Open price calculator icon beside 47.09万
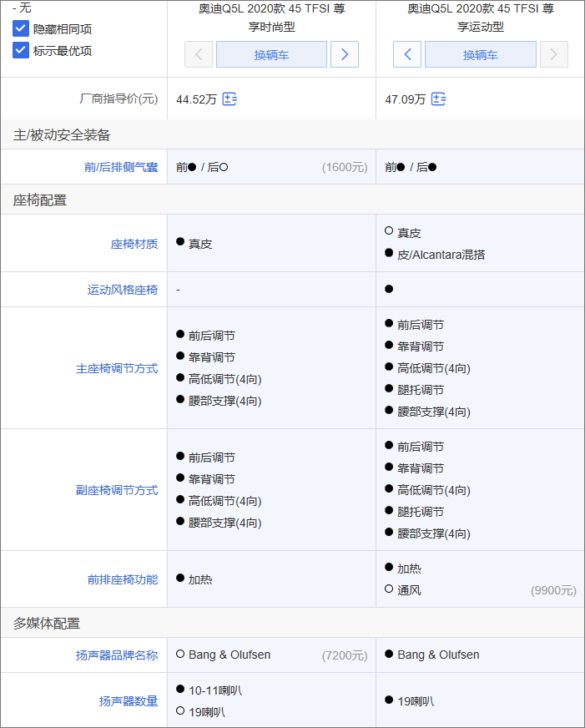585x728 pixels. (x=438, y=99)
